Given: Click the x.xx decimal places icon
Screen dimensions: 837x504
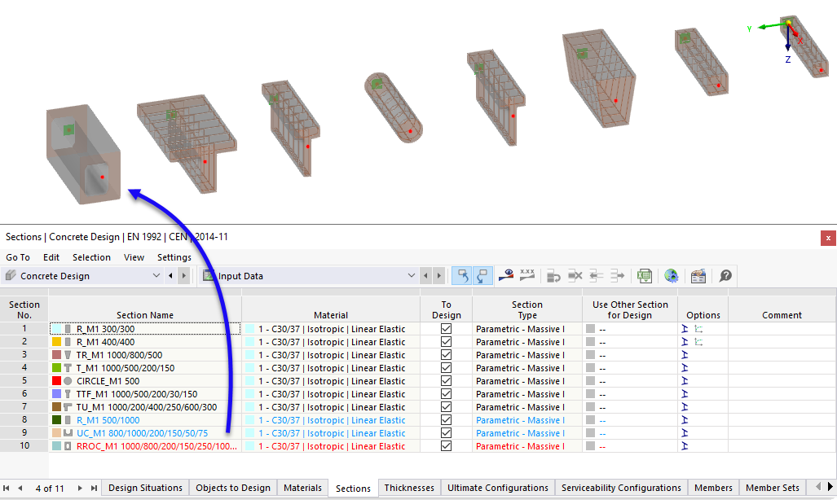Looking at the screenshot, I should pos(527,276).
